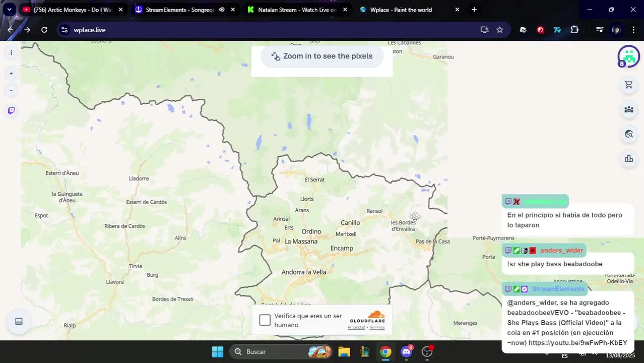The image size is (644, 363).
Task: Open the Roblox-style browser extension icon
Action: click(523, 30)
